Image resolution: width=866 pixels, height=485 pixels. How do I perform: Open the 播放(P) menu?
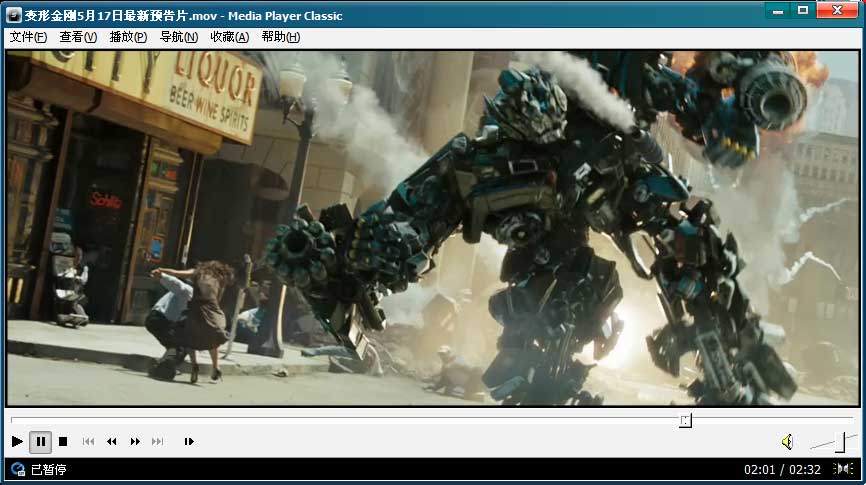(x=128, y=37)
